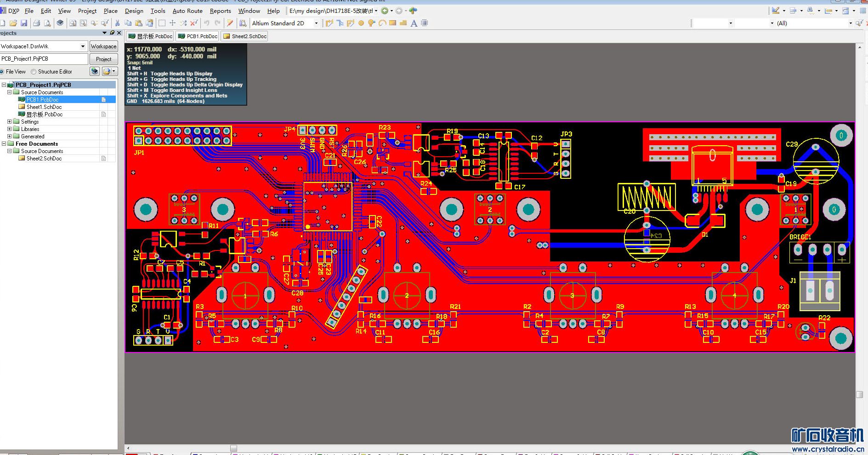Click the PCB_Project1.PrjPCB project name field
The width and height of the screenshot is (868, 455).
pyautogui.click(x=44, y=59)
